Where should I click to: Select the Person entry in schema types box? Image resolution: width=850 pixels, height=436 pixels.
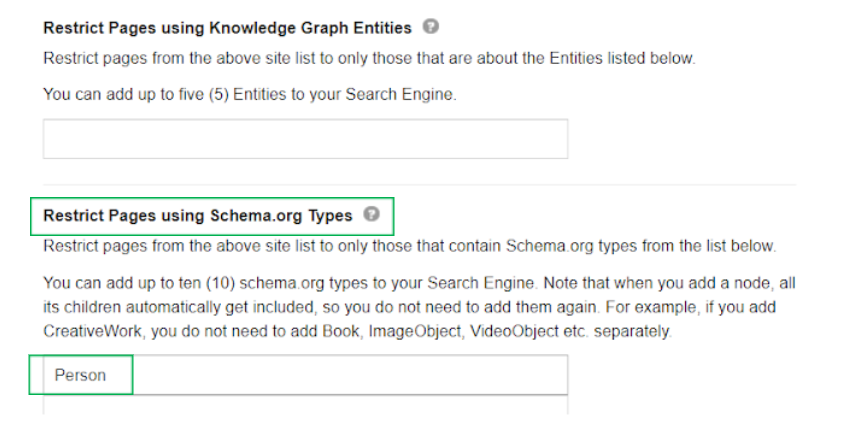(x=80, y=375)
